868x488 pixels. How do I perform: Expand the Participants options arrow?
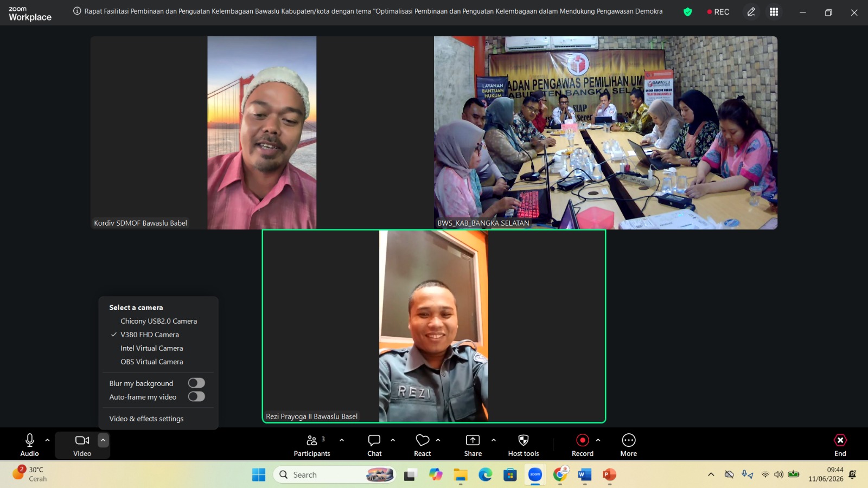(x=342, y=440)
